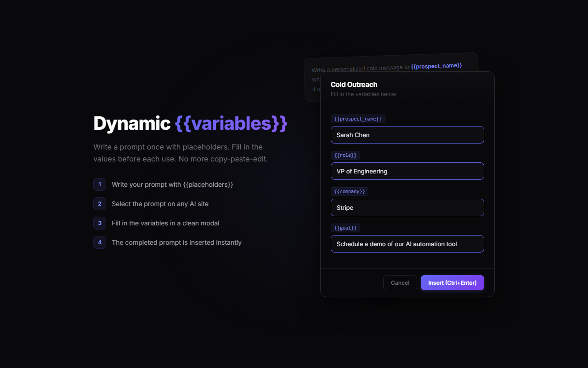Focus the Schedule a demo goal field
Screen dimensions: 588x368
(407, 244)
